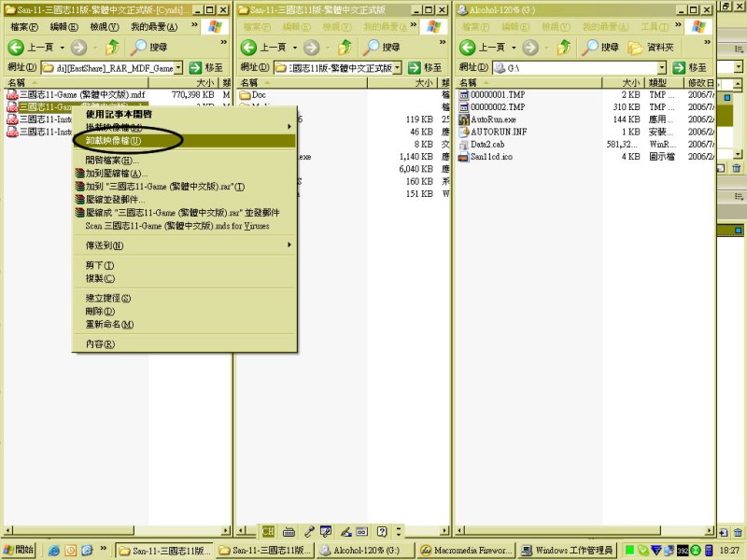
Task: Click Back arrow icon in first explorer window
Action: tap(16, 48)
